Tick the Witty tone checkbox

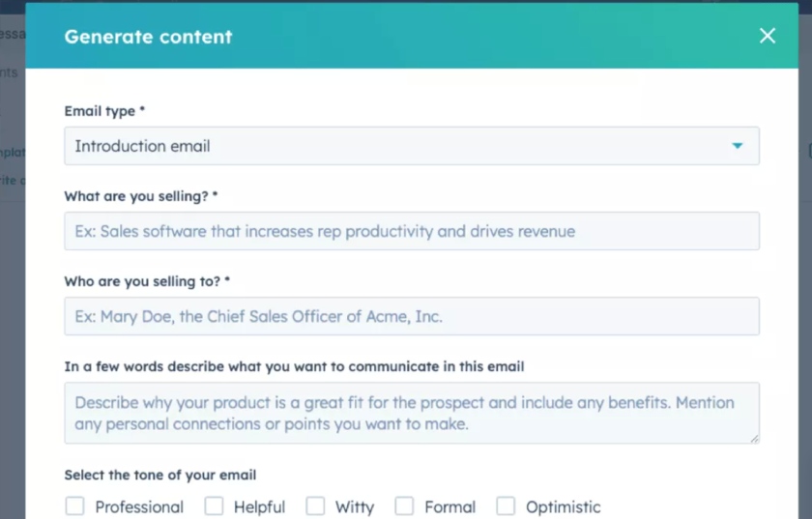coord(315,506)
